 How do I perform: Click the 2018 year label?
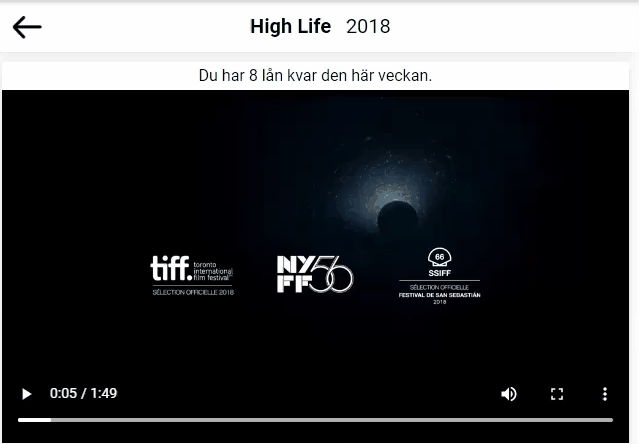coord(368,27)
